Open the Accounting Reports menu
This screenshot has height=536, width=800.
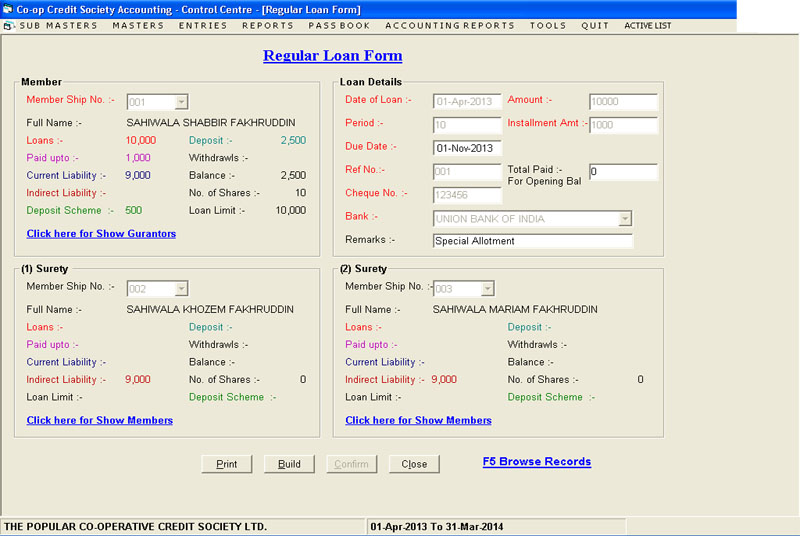[449, 26]
